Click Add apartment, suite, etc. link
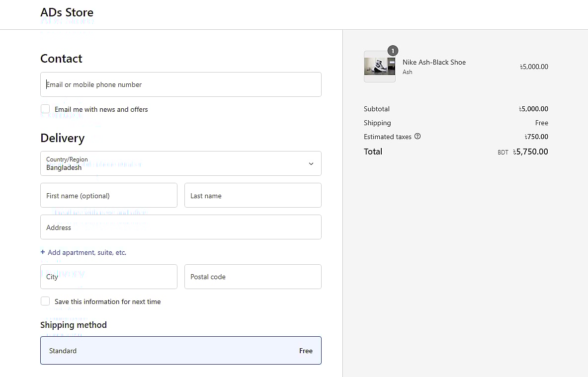The width and height of the screenshot is (588, 377). pyautogui.click(x=87, y=252)
